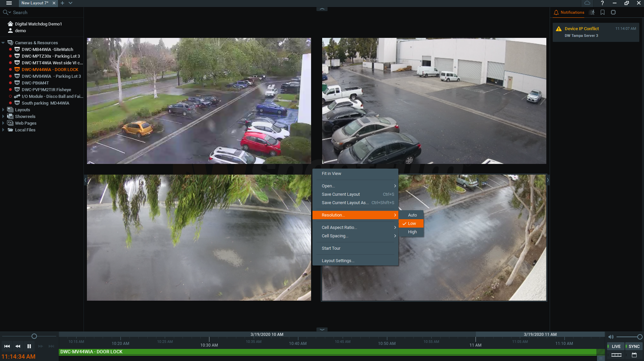This screenshot has width=644, height=361.
Task: Open the Objects tab chip icon
Action: coord(613,12)
